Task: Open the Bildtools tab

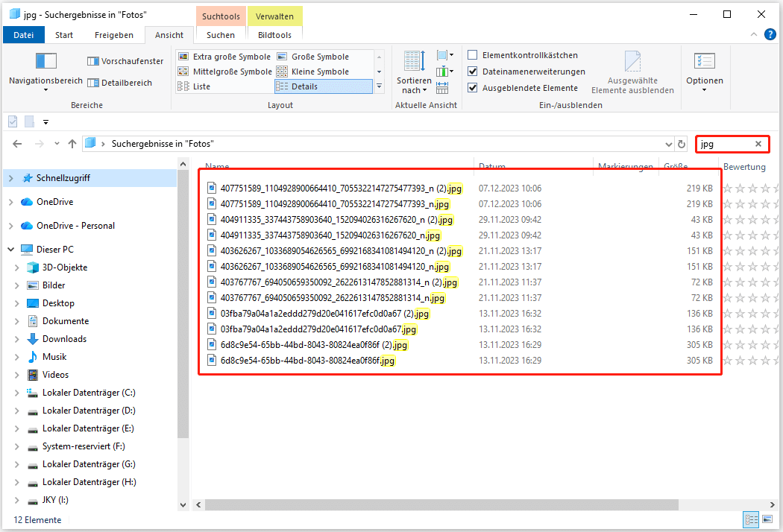Action: point(274,35)
